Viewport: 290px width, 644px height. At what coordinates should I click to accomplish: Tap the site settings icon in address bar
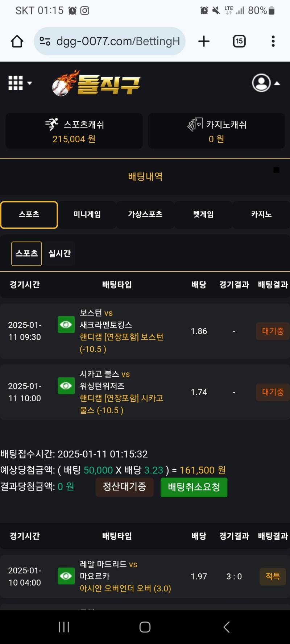[45, 41]
